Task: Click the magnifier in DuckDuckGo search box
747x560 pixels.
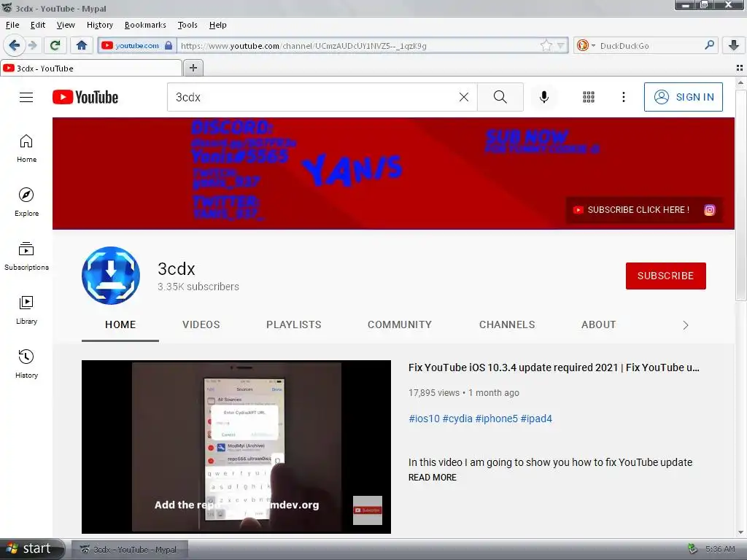Action: (709, 45)
